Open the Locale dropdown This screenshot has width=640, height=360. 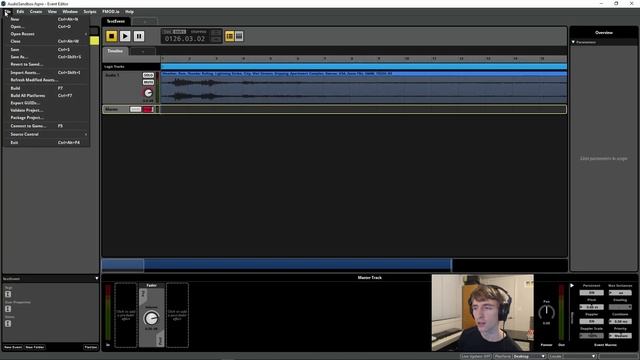(x=579, y=356)
